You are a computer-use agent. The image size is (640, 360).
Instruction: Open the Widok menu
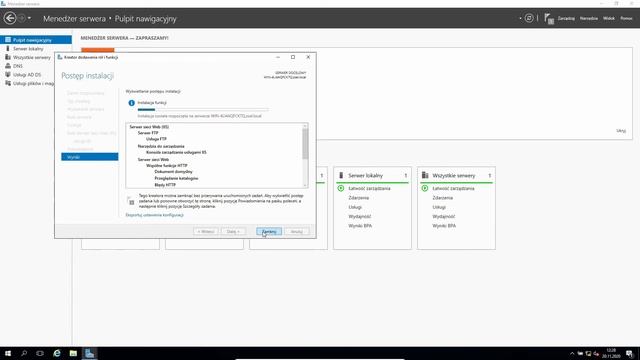[x=609, y=18]
